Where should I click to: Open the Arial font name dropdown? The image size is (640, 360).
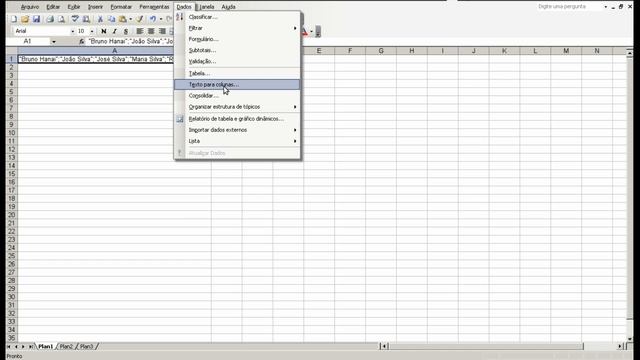click(x=73, y=31)
